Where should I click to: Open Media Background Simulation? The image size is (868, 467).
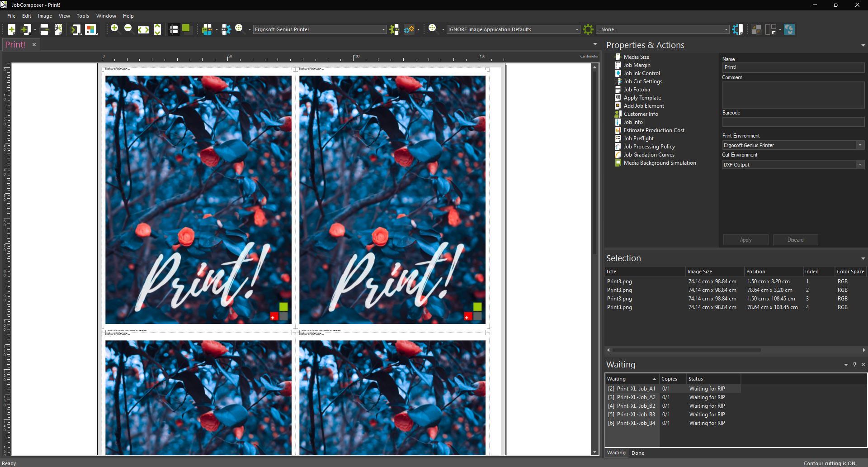click(660, 163)
